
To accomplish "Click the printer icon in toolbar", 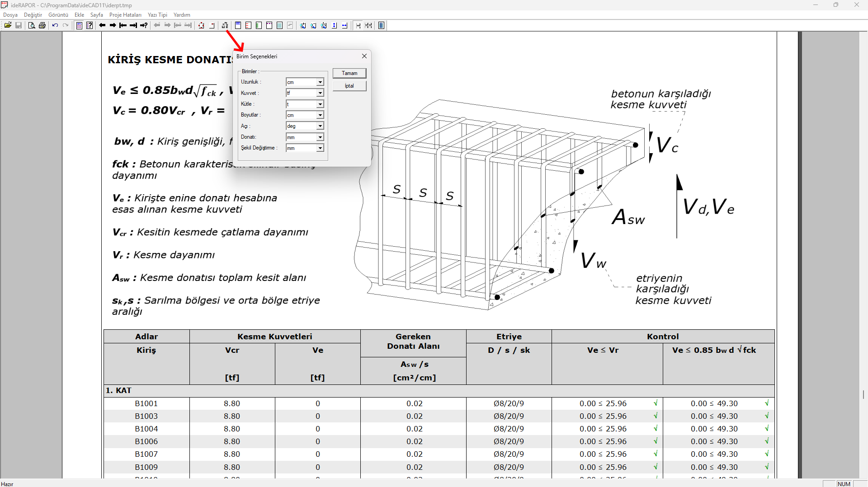I will pos(42,25).
